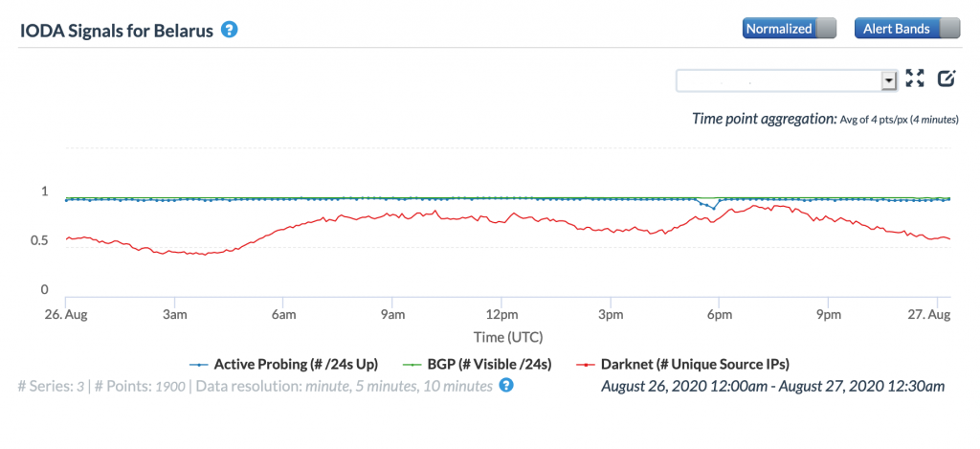
Task: Click the empty selection box above the chart
Action: coord(778,80)
